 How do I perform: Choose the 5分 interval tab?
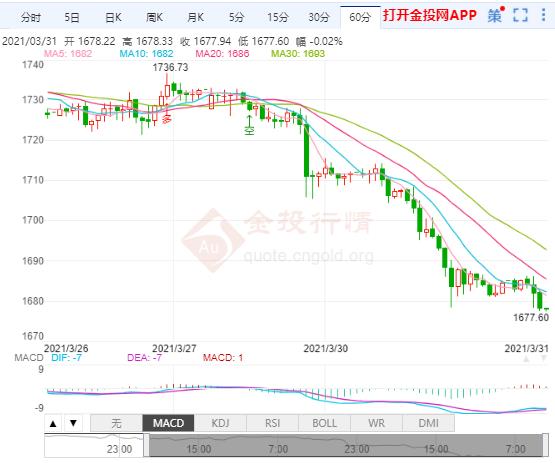coord(236,17)
